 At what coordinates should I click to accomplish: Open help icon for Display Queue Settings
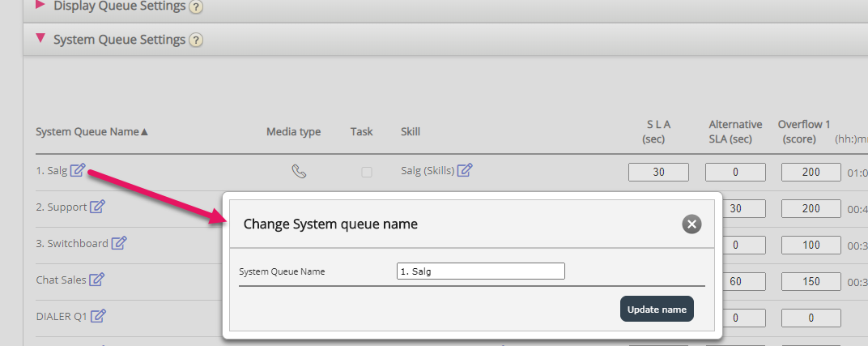pyautogui.click(x=196, y=6)
